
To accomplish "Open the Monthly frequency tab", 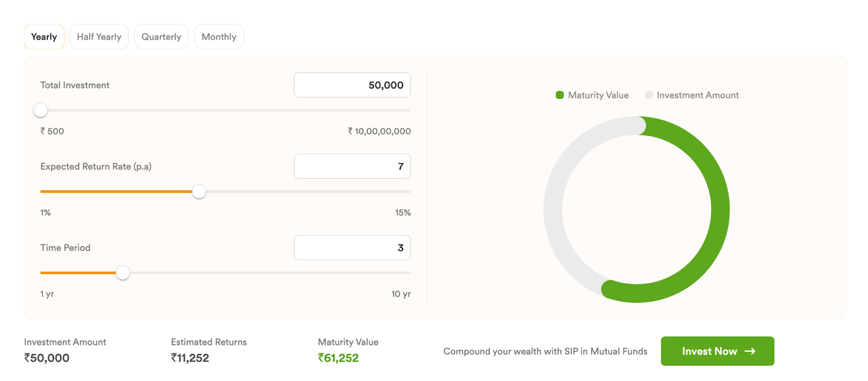I will coord(219,37).
